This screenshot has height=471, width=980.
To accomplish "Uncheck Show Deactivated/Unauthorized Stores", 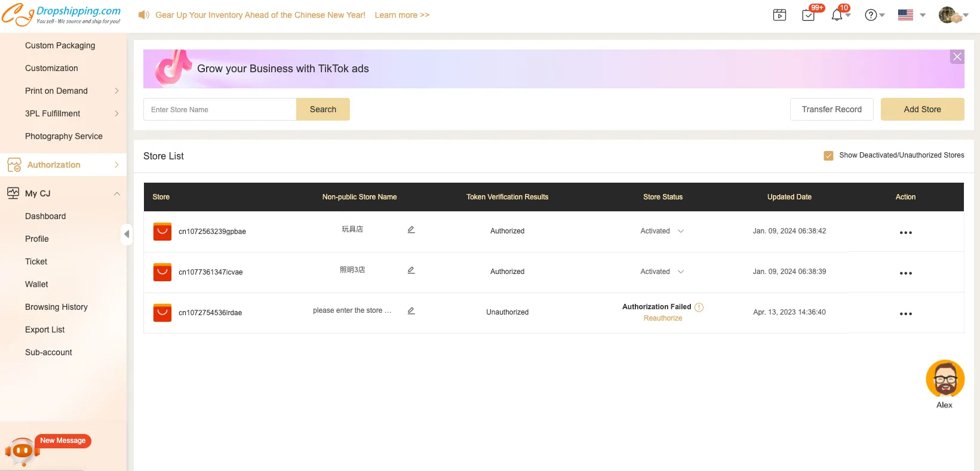I will click(x=828, y=156).
